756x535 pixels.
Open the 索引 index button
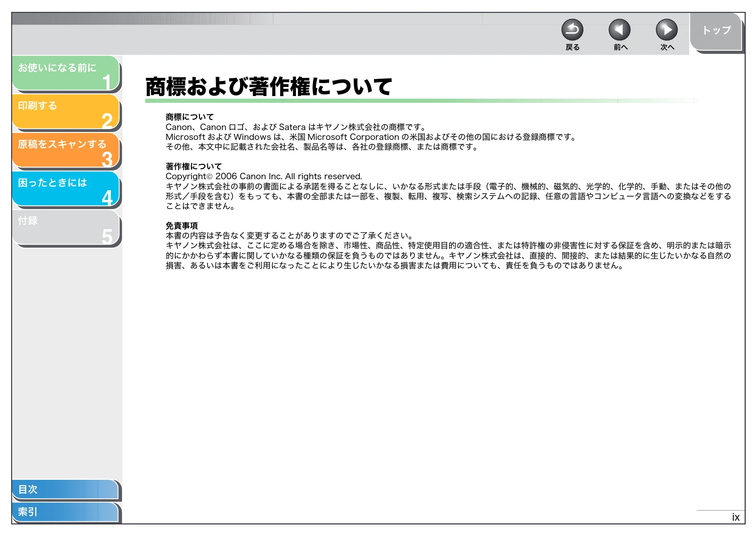(x=65, y=512)
